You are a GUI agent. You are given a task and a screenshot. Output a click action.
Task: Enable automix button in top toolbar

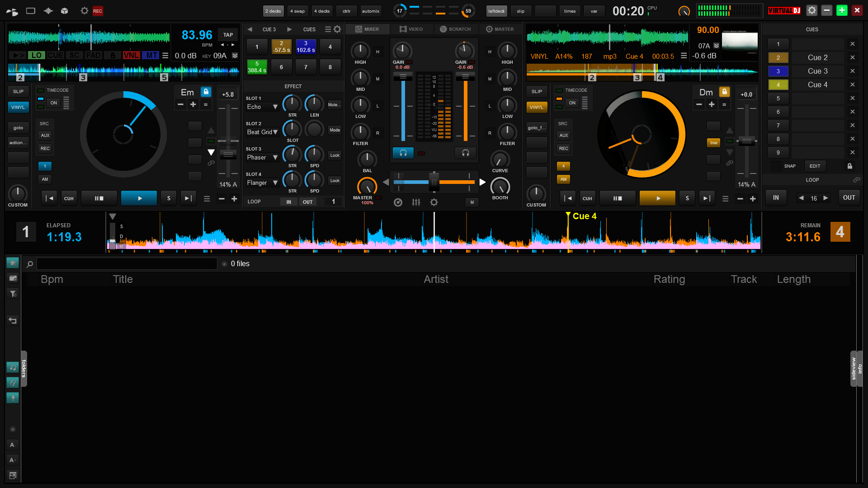[370, 11]
